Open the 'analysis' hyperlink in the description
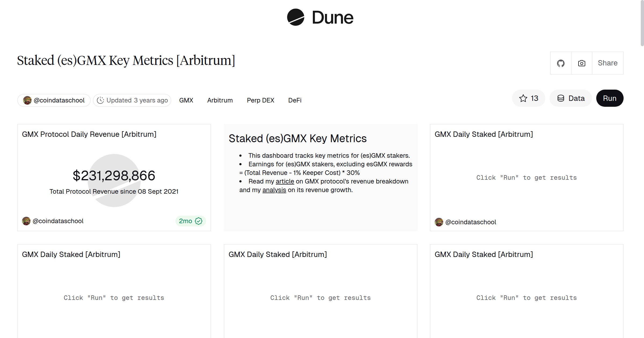Image resolution: width=644 pixels, height=338 pixels. click(x=274, y=190)
